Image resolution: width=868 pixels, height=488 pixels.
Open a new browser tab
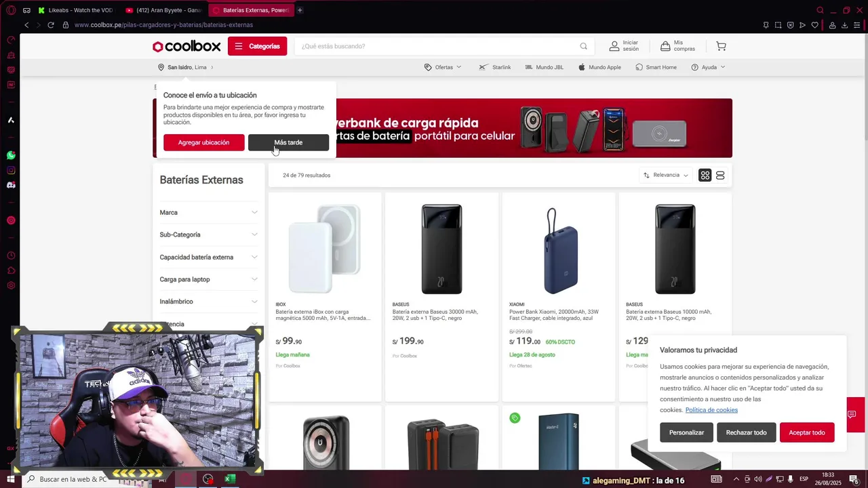pos(300,10)
